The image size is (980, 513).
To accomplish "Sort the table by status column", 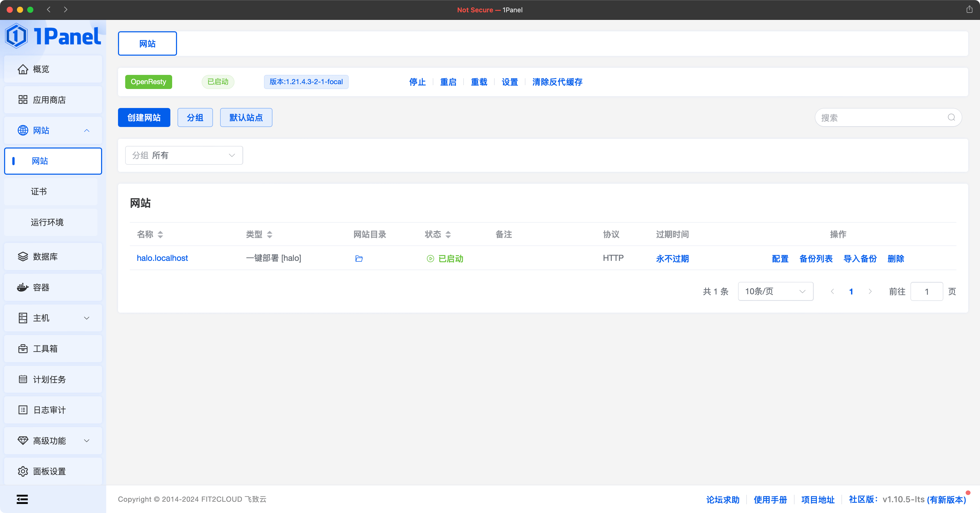I will click(448, 235).
